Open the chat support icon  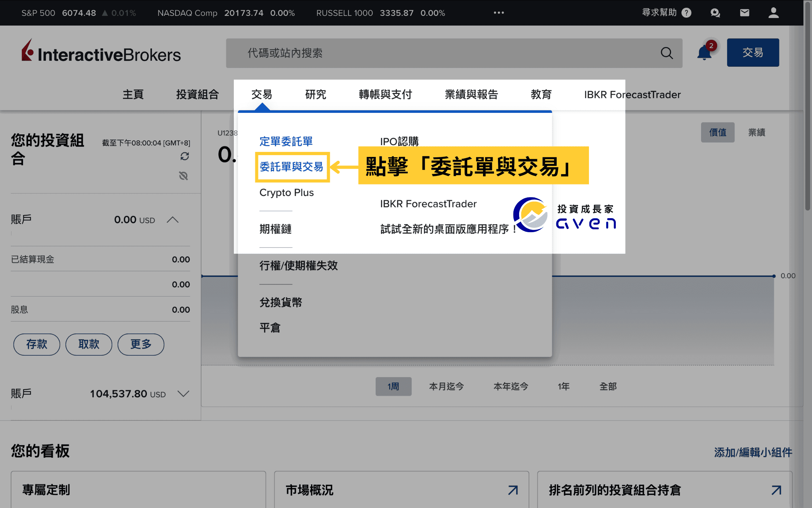[x=715, y=13]
